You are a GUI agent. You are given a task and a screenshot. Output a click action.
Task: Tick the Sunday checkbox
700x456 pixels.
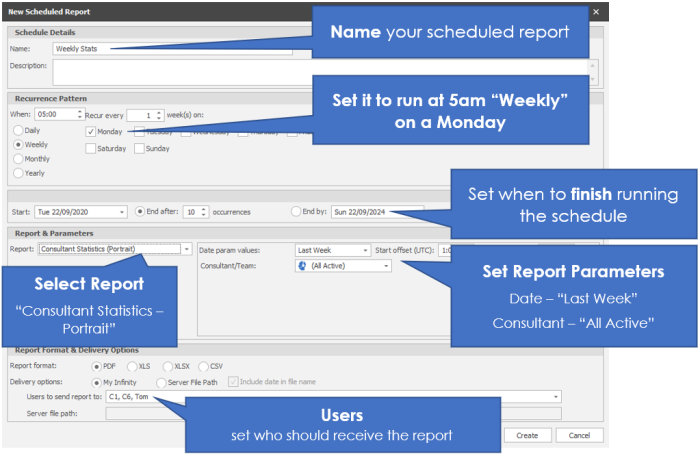139,149
